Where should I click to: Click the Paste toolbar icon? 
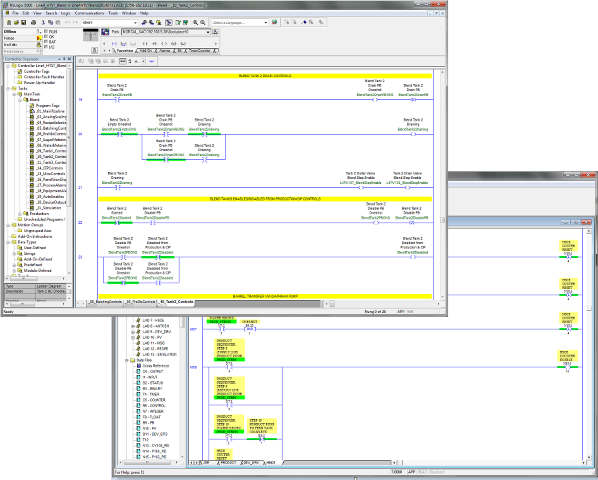click(x=57, y=23)
